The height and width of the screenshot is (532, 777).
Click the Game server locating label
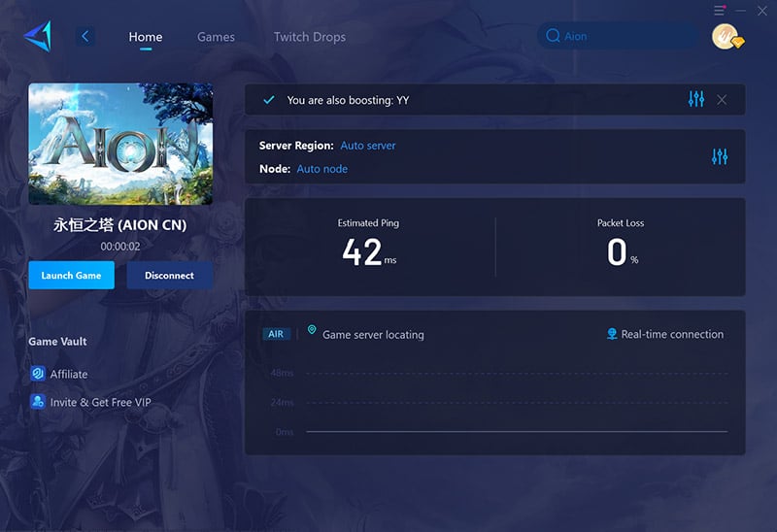[x=373, y=335]
